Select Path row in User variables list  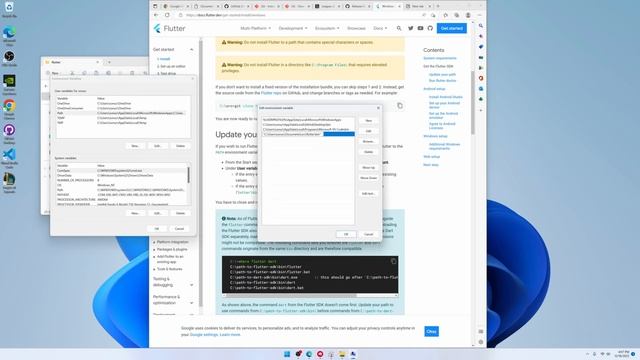pos(121,113)
